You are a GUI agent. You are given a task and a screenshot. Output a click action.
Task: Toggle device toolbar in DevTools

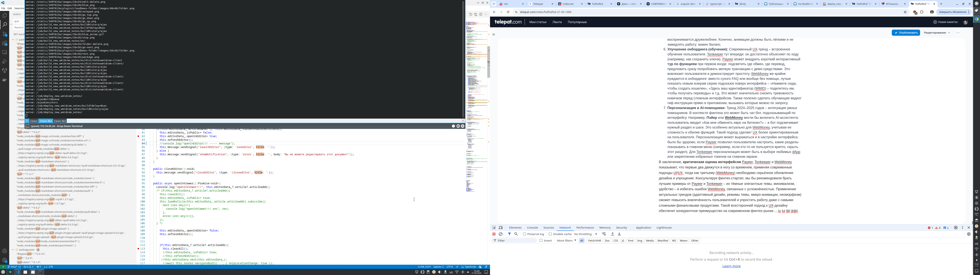click(501, 228)
